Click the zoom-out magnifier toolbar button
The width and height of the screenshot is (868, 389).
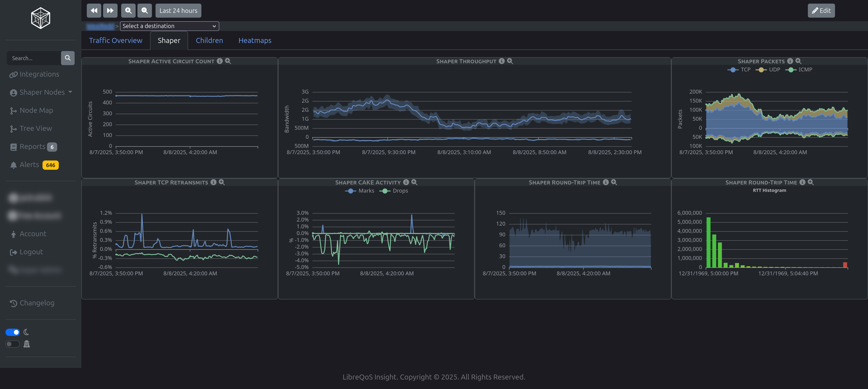(145, 11)
